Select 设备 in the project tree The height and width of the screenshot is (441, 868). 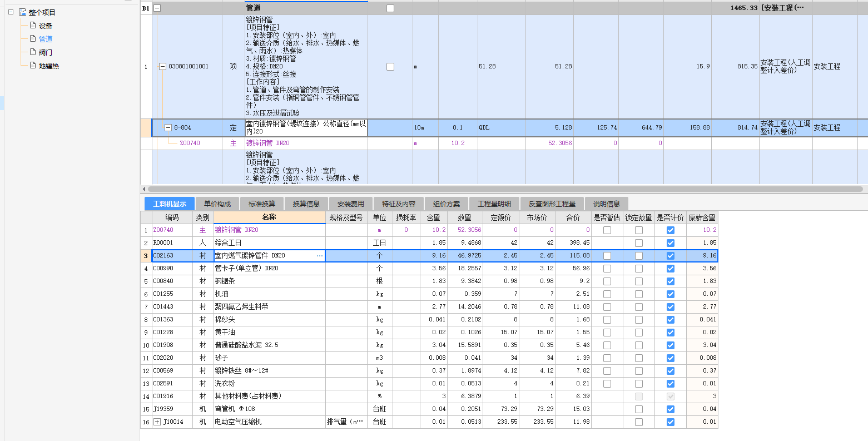click(46, 26)
